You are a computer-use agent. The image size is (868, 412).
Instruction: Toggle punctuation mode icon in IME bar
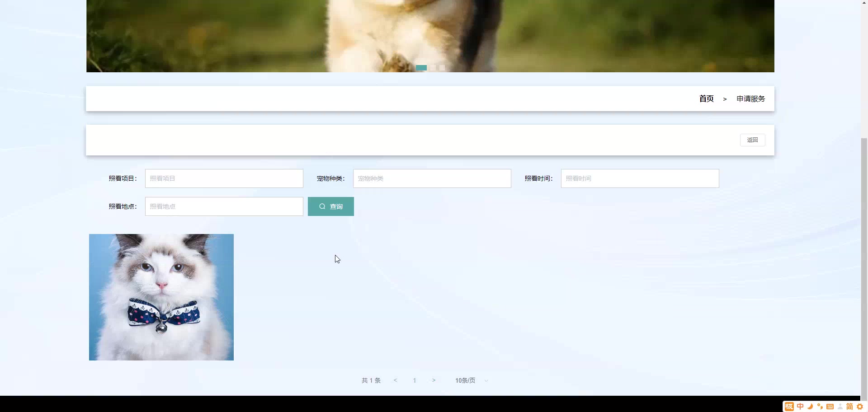(820, 407)
